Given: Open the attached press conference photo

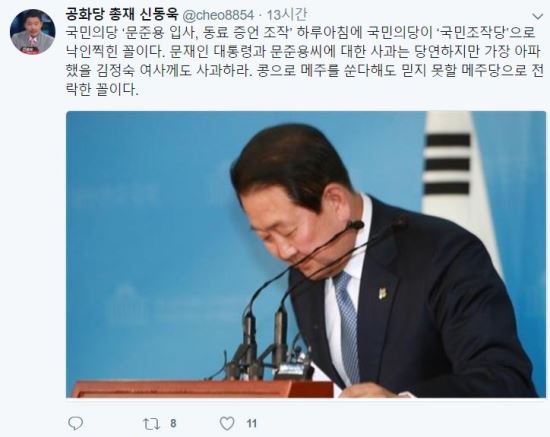Looking at the screenshot, I should point(306,254).
